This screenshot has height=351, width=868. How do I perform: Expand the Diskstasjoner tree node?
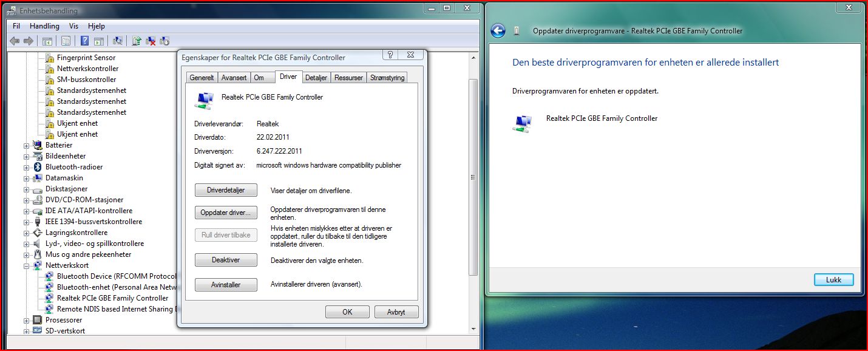[x=26, y=189]
